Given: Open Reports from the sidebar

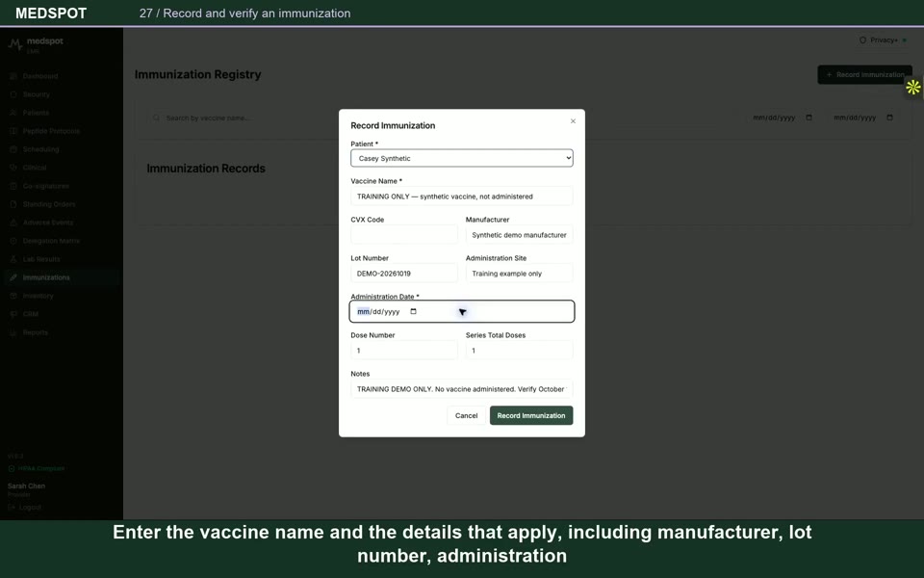Looking at the screenshot, I should point(62,332).
